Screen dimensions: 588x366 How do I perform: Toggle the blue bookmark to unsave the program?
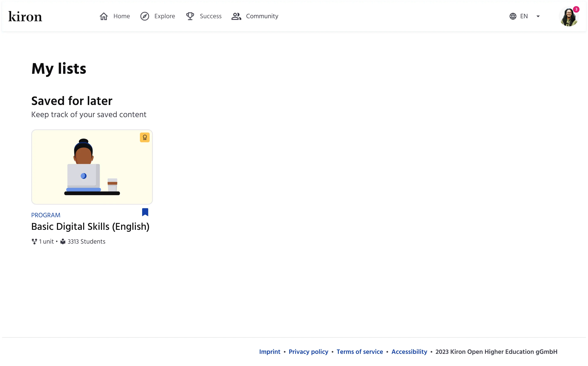coord(145,212)
